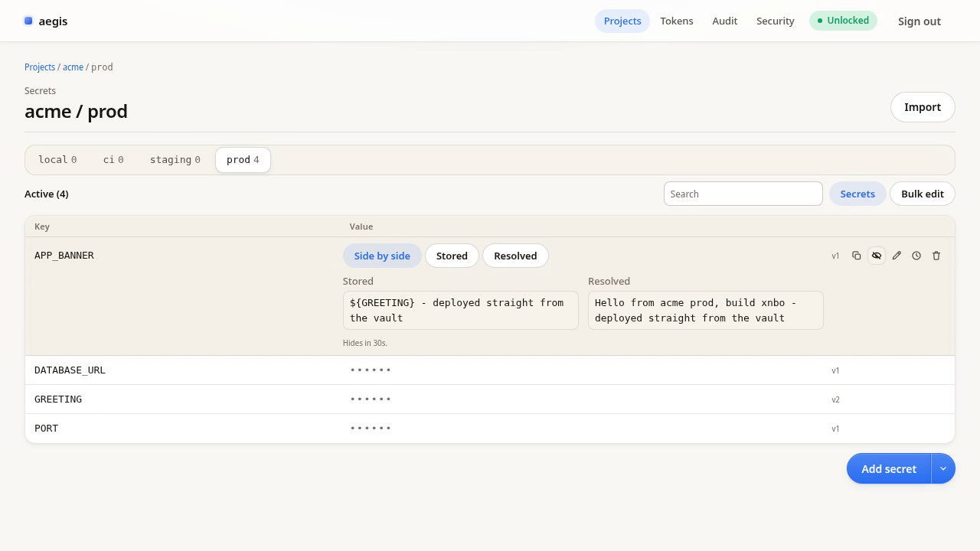Click the Import button
Screen dimensions: 980x551
tap(923, 107)
